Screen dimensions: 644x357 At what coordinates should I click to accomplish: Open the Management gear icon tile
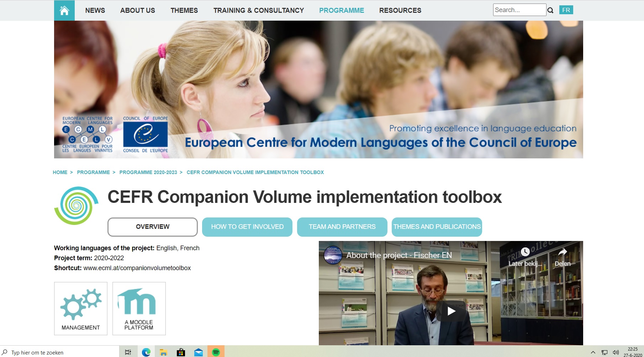pos(81,308)
